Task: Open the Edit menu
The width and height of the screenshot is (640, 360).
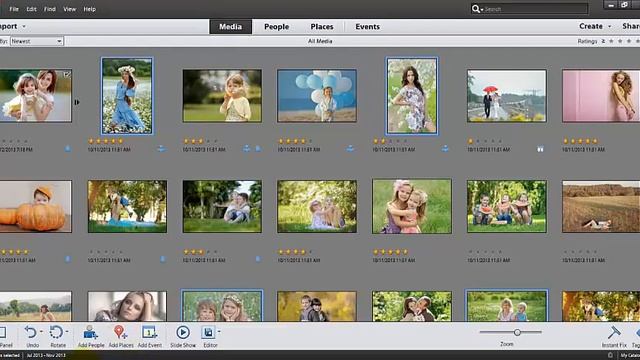Action: pos(31,9)
